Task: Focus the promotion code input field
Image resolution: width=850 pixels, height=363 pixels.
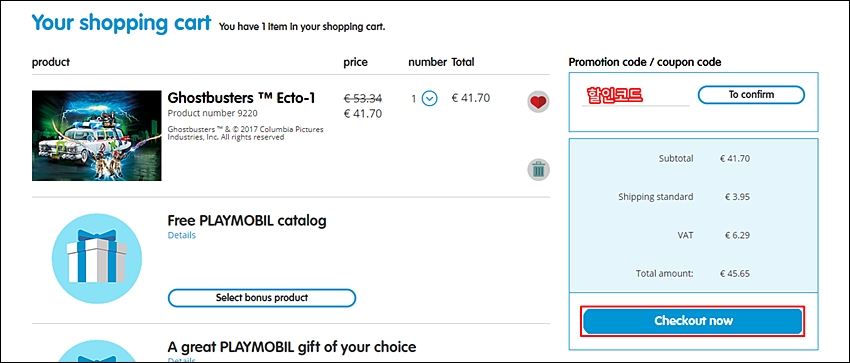Action: coord(635,95)
